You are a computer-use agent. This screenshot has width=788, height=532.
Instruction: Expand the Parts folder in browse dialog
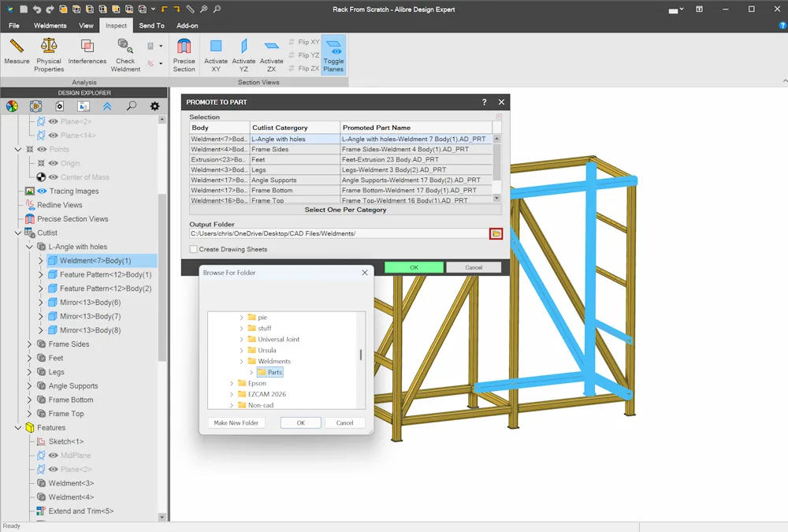click(x=251, y=373)
